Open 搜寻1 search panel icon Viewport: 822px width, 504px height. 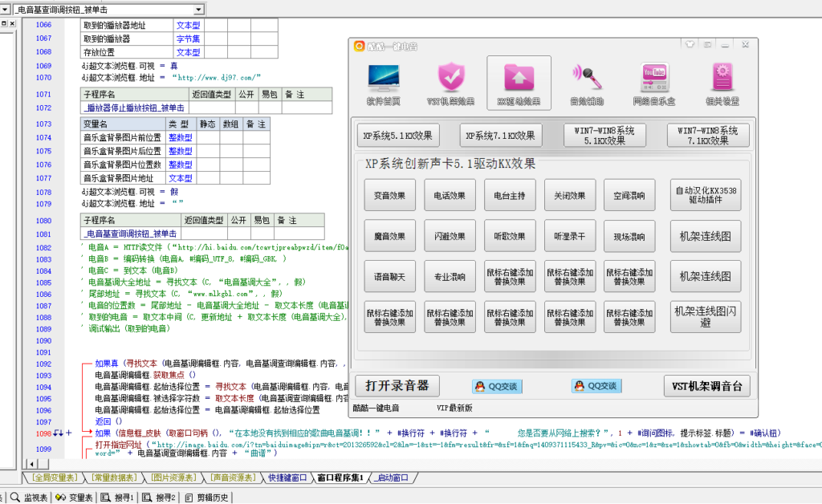pyautogui.click(x=117, y=495)
